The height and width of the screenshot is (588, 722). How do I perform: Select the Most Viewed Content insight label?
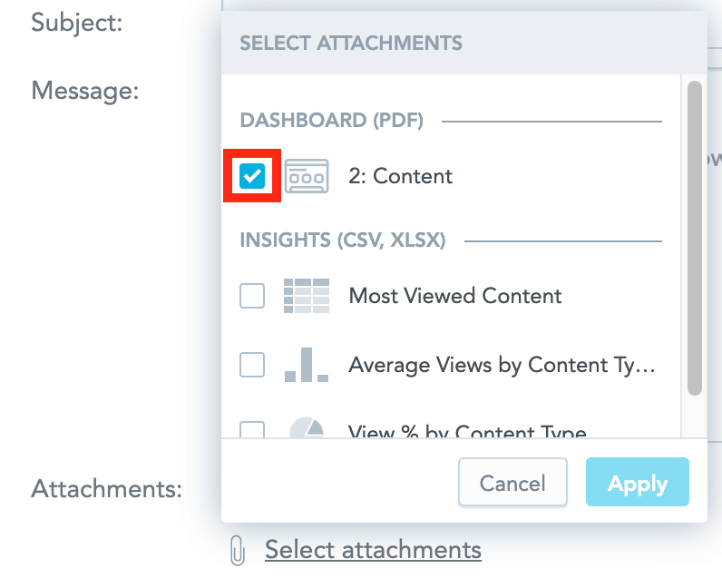coord(454,296)
